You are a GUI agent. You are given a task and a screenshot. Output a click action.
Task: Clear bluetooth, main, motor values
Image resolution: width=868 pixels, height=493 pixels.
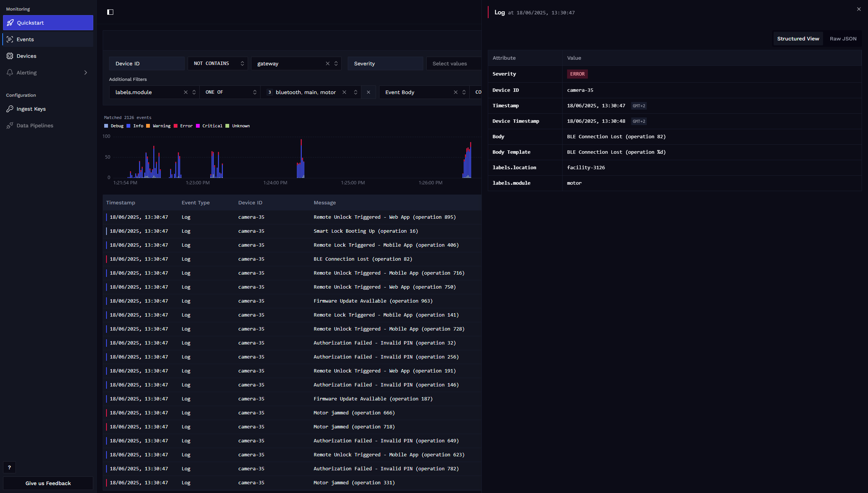(x=344, y=92)
